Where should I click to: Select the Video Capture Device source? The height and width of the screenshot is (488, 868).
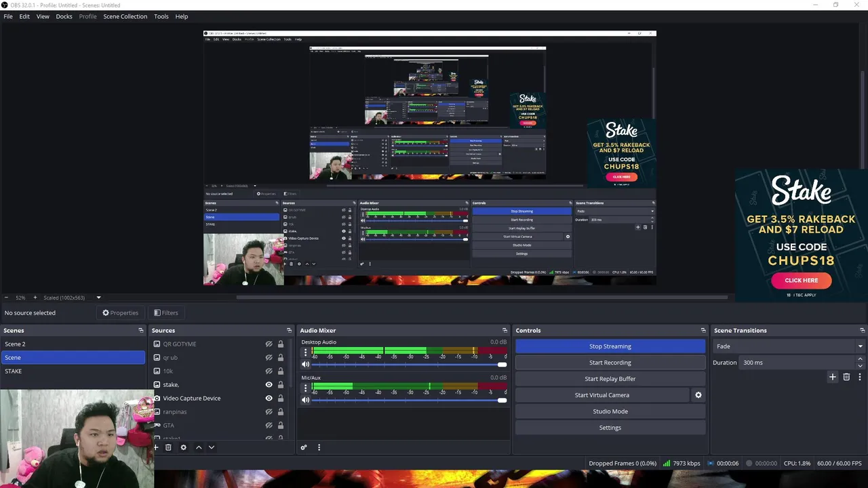(218, 398)
